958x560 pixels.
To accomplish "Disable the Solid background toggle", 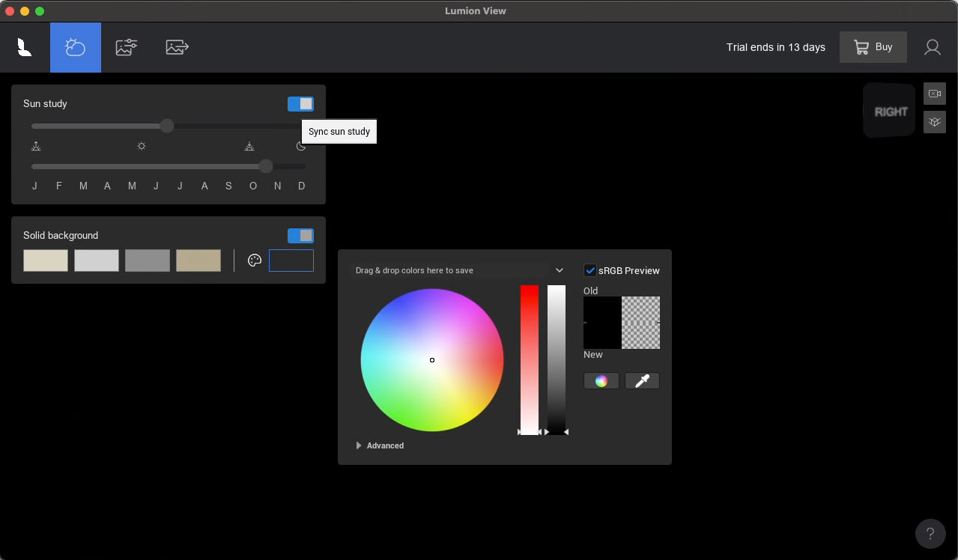I will coord(300,235).
